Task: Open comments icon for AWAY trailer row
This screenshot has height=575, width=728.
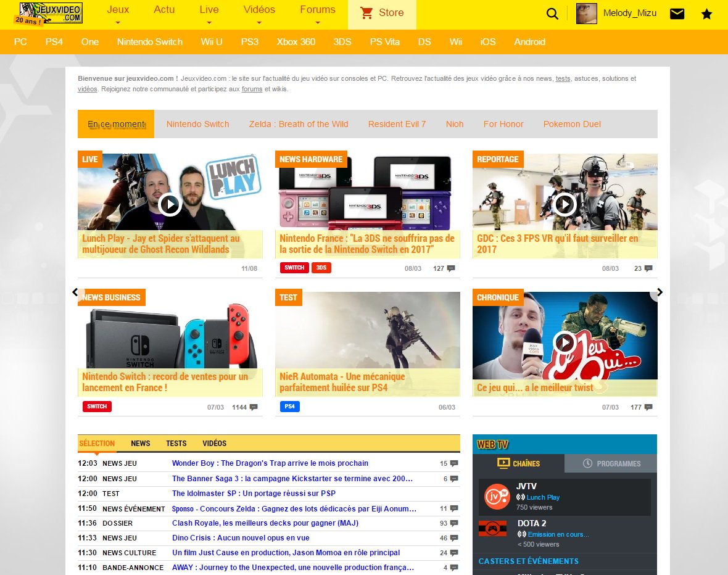Action: click(454, 568)
